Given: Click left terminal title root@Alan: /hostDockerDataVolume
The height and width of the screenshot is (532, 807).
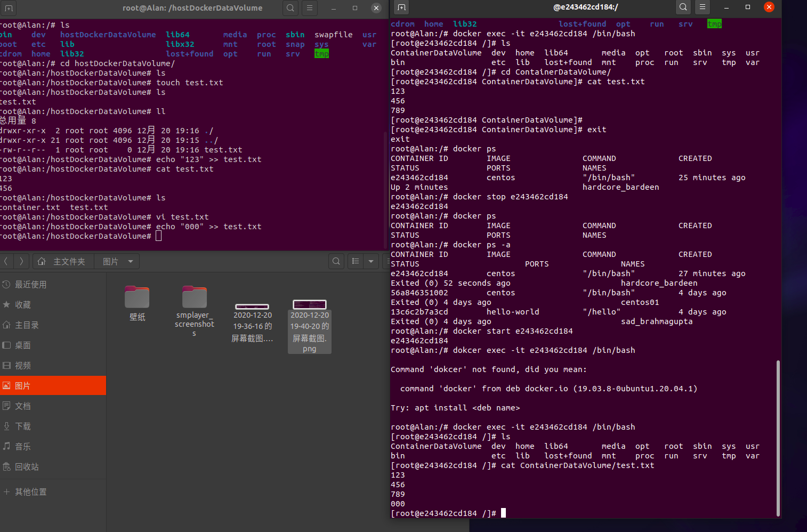Looking at the screenshot, I should [192, 8].
